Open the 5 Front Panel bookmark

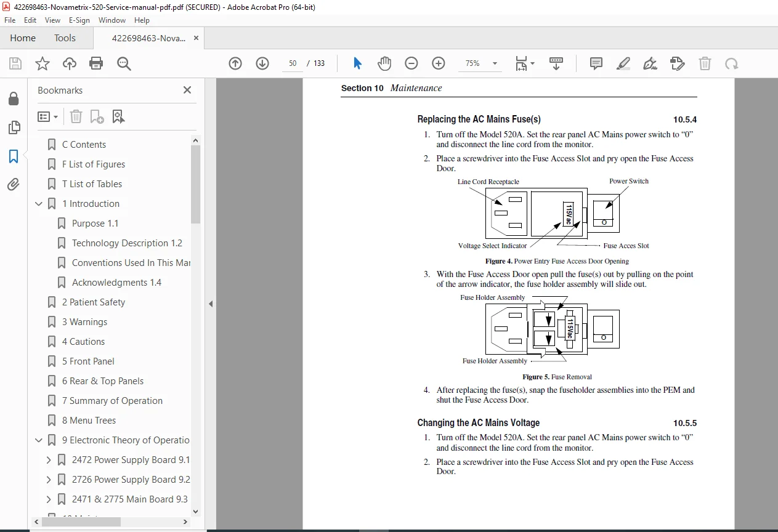point(88,361)
